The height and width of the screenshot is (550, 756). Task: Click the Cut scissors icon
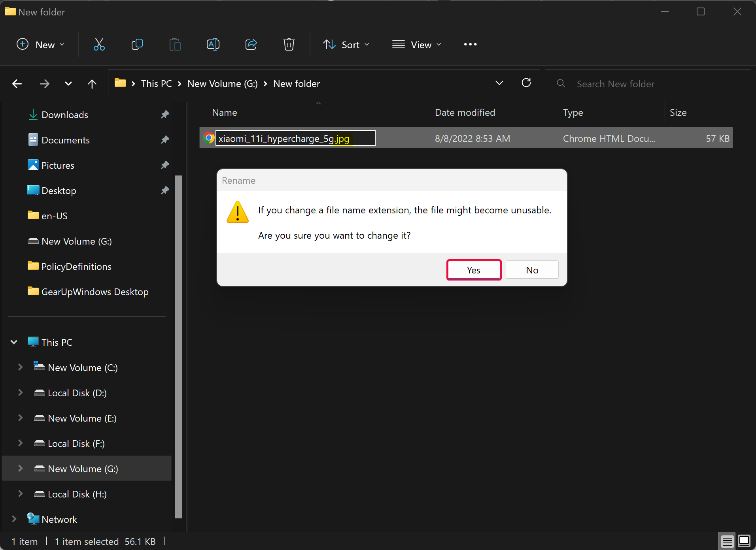[x=99, y=44]
